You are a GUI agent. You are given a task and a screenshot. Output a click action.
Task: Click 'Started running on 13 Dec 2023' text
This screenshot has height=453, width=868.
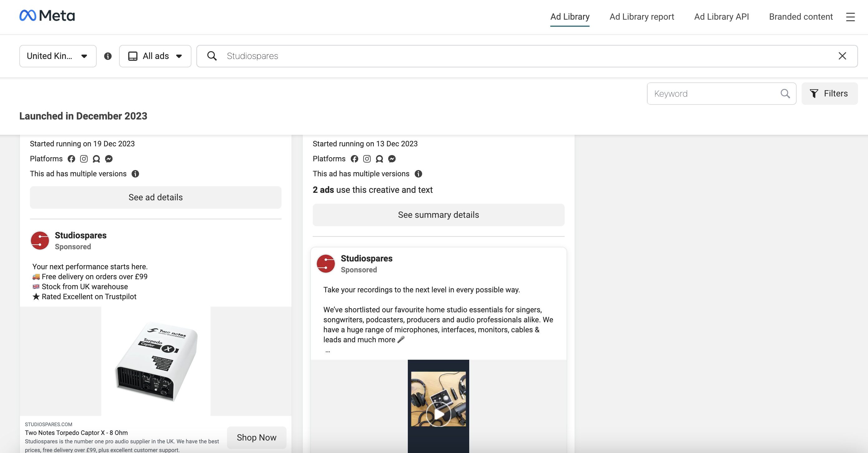pos(365,144)
